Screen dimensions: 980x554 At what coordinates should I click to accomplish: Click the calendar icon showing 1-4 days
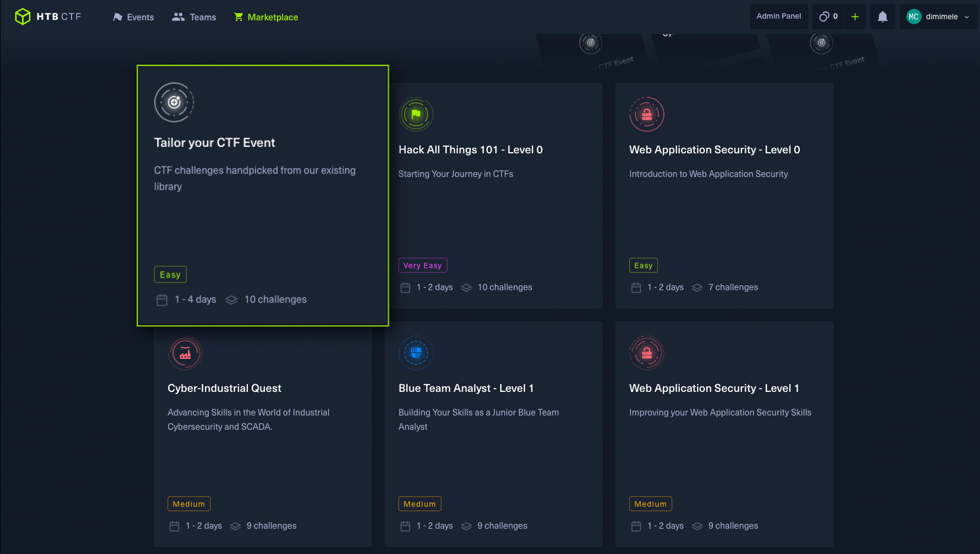pyautogui.click(x=162, y=300)
